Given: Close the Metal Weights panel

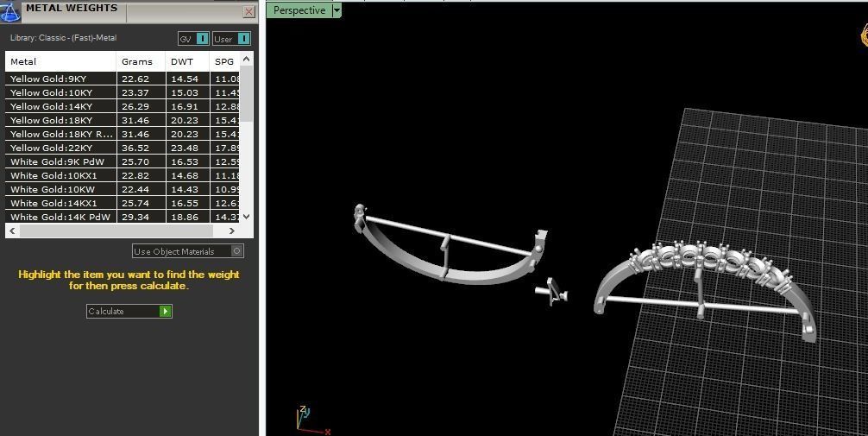Looking at the screenshot, I should coord(249,11).
